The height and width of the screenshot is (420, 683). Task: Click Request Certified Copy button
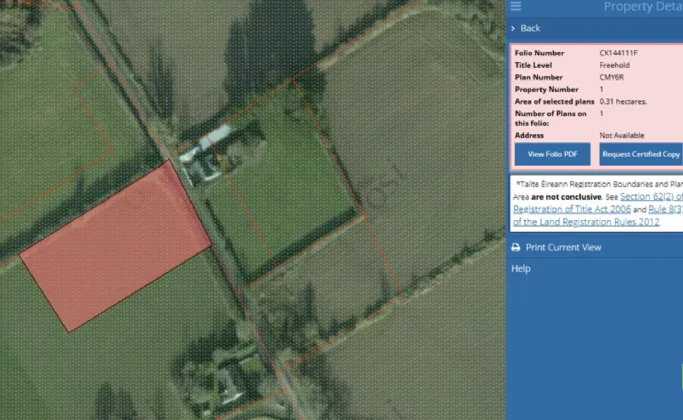(x=641, y=154)
